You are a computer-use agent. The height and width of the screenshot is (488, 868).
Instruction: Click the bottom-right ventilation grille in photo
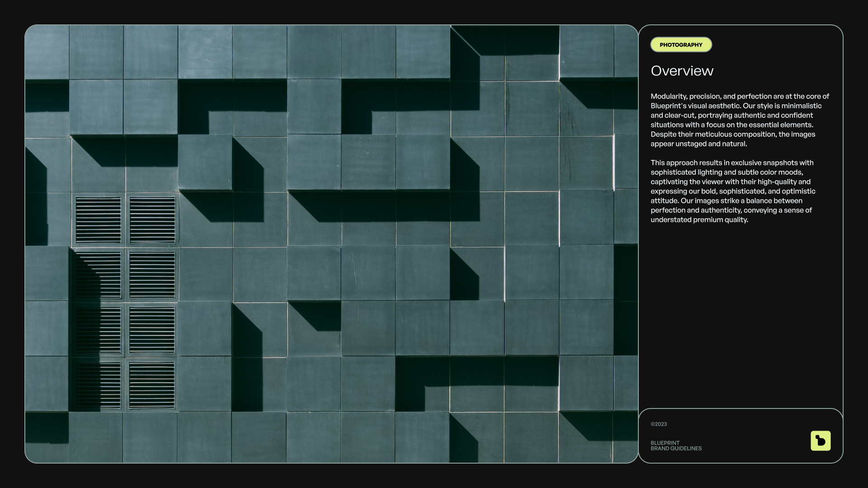[152, 385]
